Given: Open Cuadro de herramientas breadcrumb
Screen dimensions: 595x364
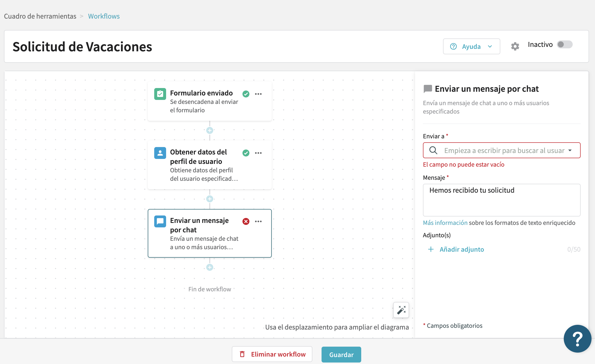Looking at the screenshot, I should [40, 16].
